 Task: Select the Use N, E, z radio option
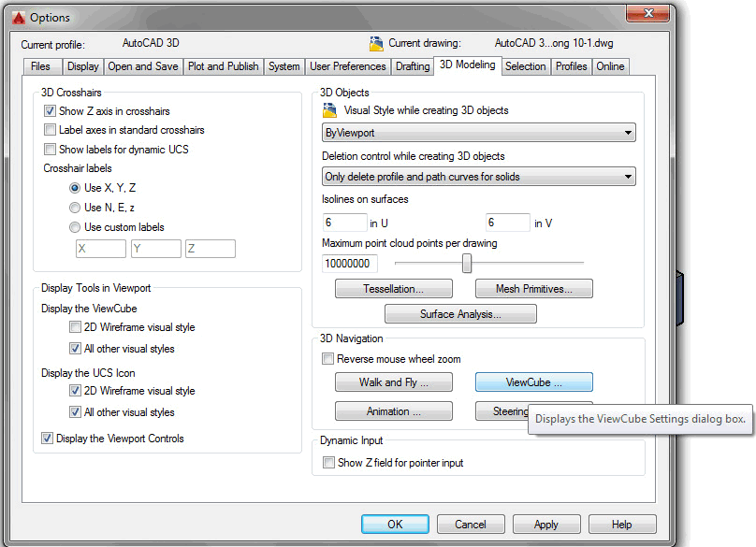[75, 208]
